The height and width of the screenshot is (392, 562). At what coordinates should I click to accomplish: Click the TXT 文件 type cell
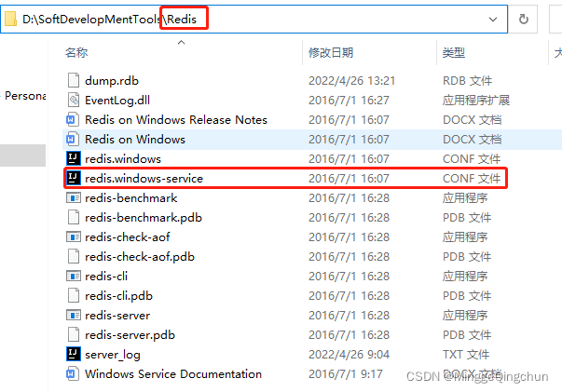point(466,355)
